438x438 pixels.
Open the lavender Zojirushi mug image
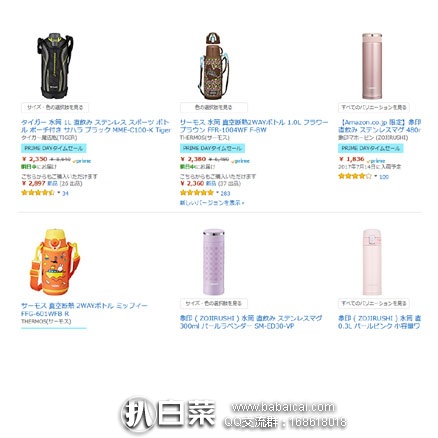point(213,262)
